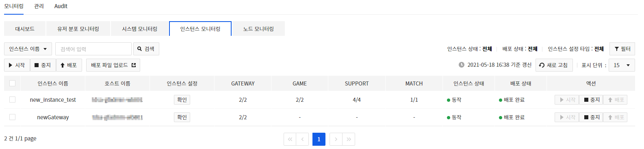The width and height of the screenshot is (644, 149).
Task: Expand the 표시 단위 15 dropdown
Action: click(x=622, y=65)
